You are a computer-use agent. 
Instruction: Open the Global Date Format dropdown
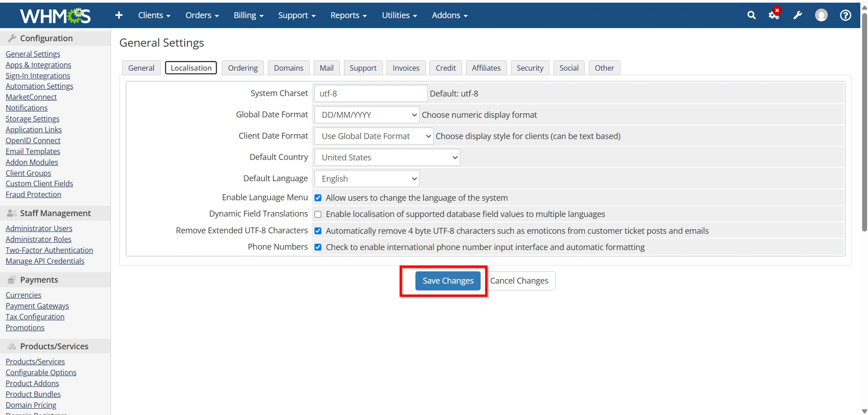coord(367,115)
